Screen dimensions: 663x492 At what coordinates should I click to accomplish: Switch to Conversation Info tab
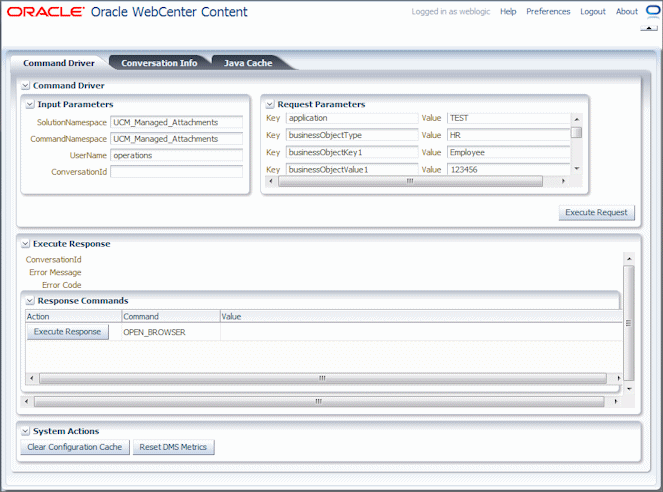click(x=159, y=63)
